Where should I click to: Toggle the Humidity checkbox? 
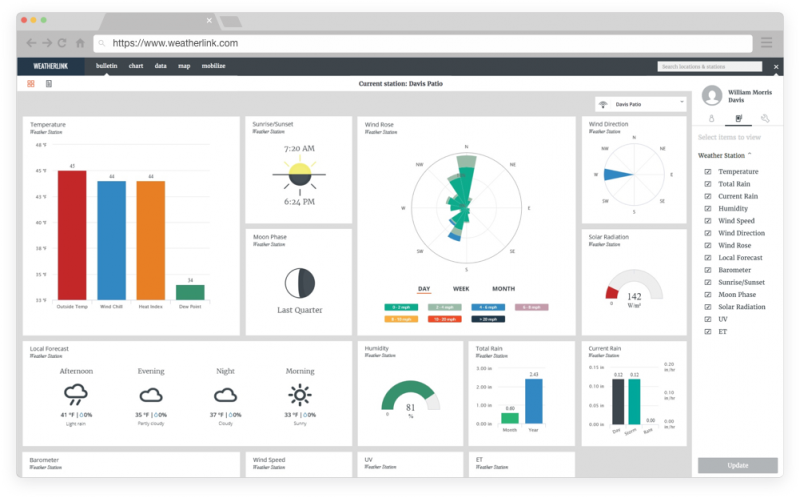708,208
